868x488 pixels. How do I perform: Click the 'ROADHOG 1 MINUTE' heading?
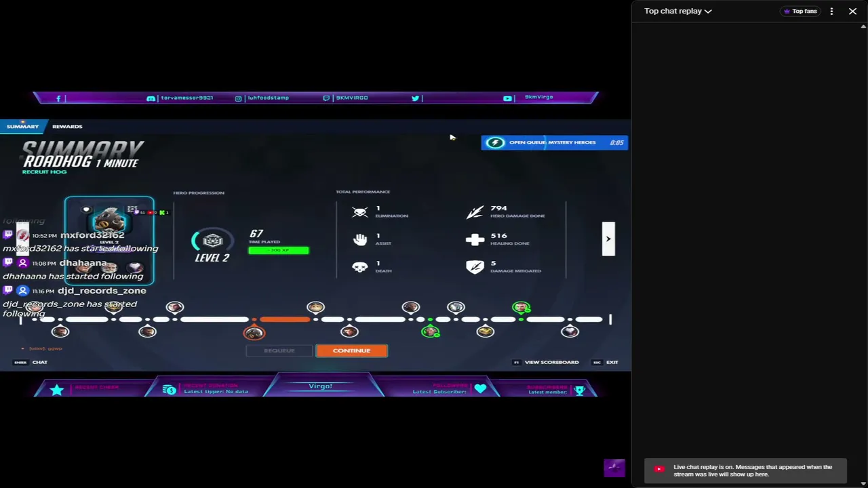click(x=81, y=163)
